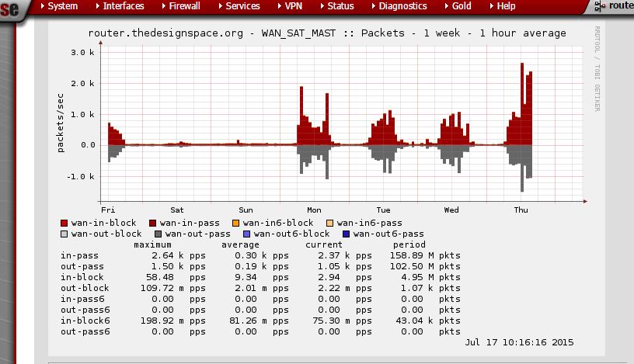Open the Help menu
Screen dimensions: 634x364
point(506,6)
